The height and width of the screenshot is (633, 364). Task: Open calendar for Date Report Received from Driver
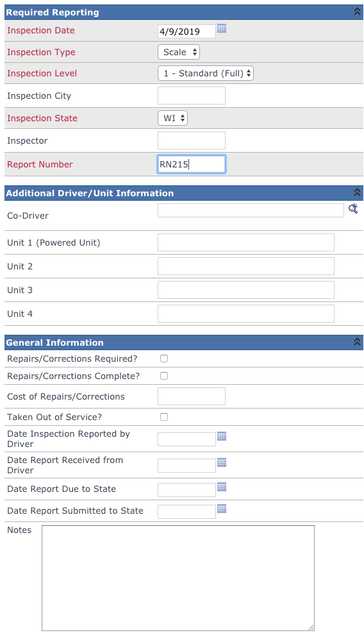[x=222, y=462]
